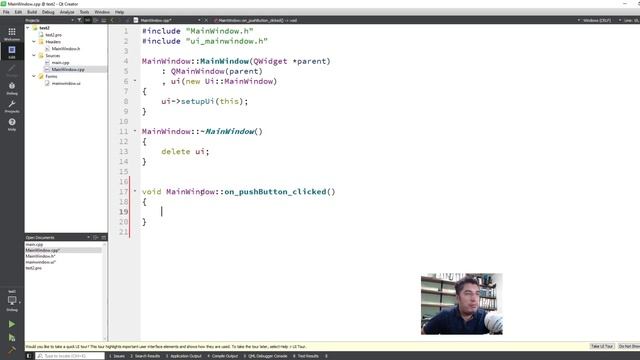Click the presenter webcam thumbnail

pos(462,304)
